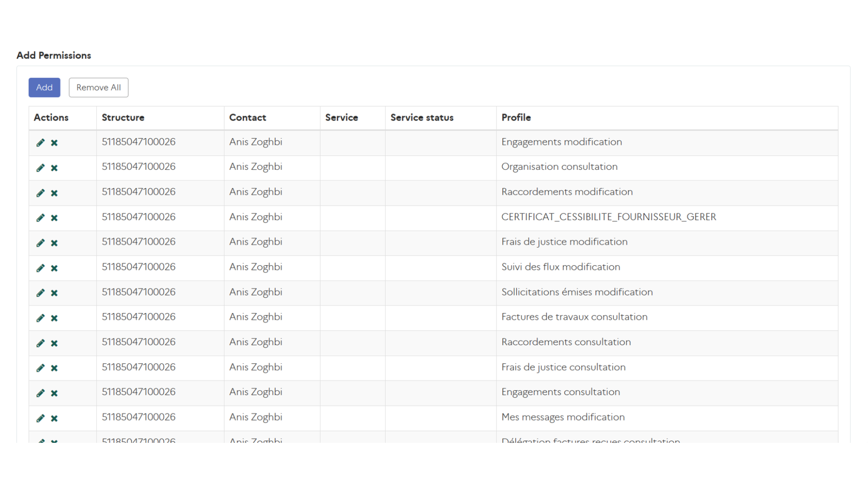
Task: Delete the Engagements modification permission row
Action: click(54, 143)
